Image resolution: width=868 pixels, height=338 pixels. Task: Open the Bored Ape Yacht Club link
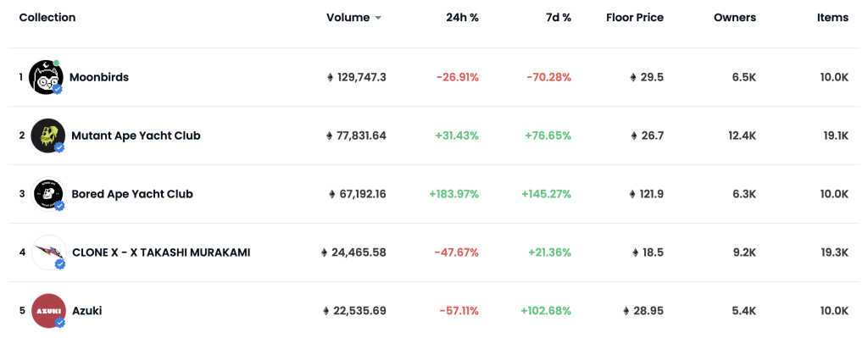pyautogui.click(x=132, y=194)
